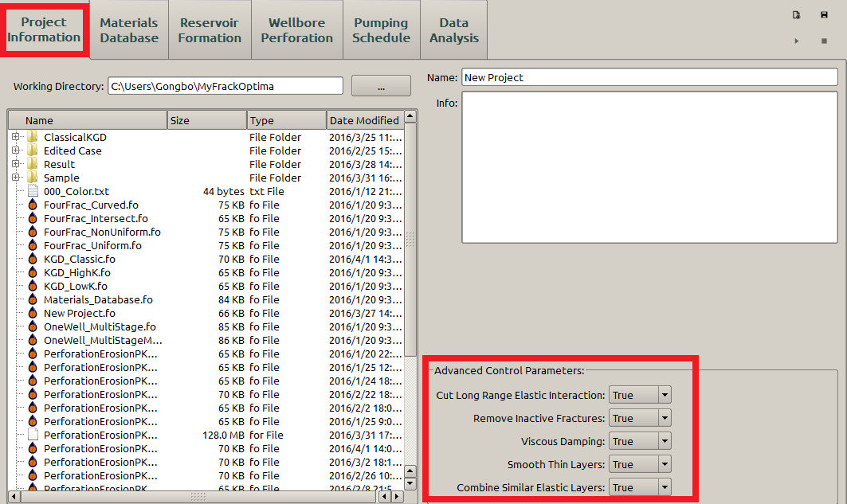Click the FourFrac_Uniform.fo file icon
Image resolution: width=847 pixels, height=504 pixels.
coord(33,245)
